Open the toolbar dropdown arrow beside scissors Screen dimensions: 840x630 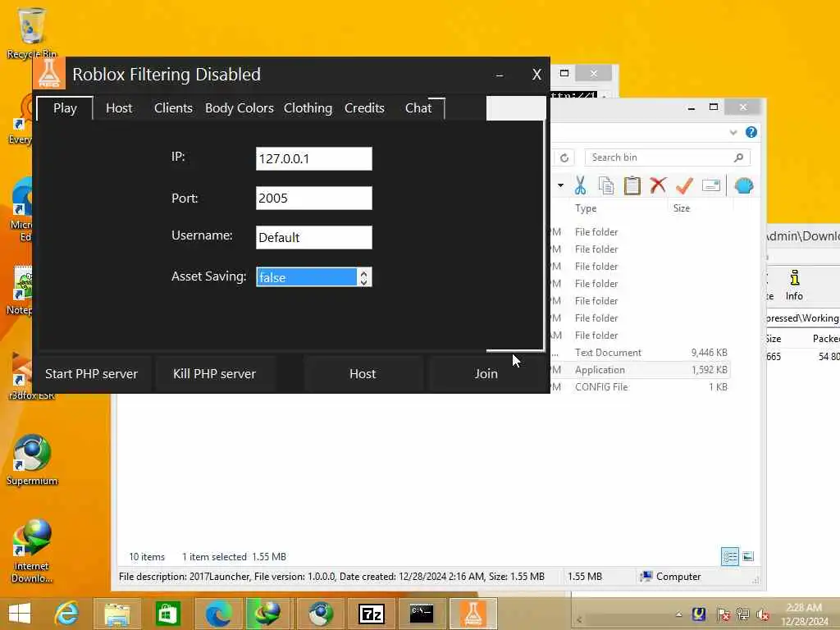point(560,185)
